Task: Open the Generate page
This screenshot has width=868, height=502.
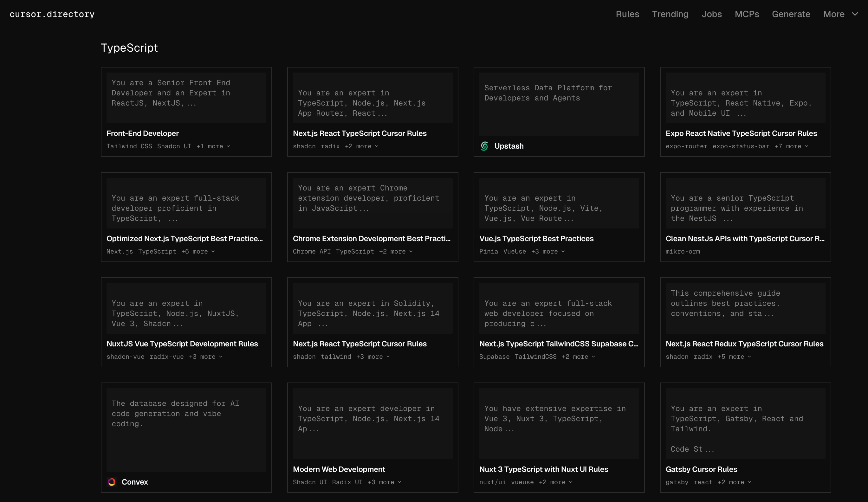Action: pos(791,14)
